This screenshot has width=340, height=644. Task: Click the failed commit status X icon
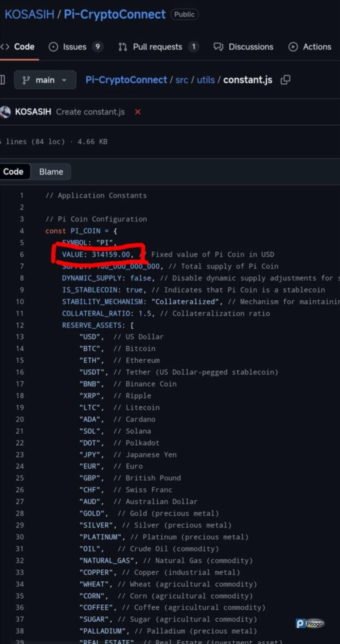138,112
